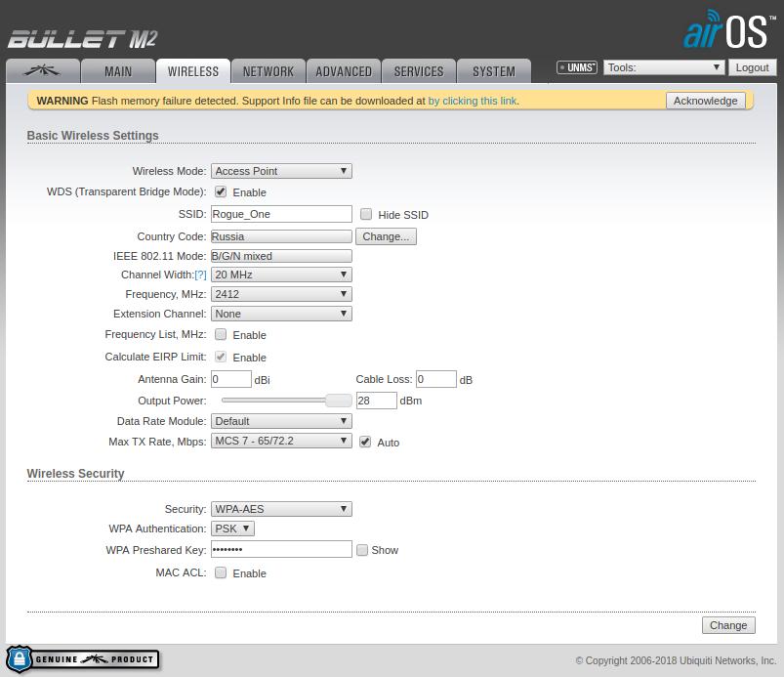
Task: Download support info via clicking this link
Action: (x=473, y=101)
